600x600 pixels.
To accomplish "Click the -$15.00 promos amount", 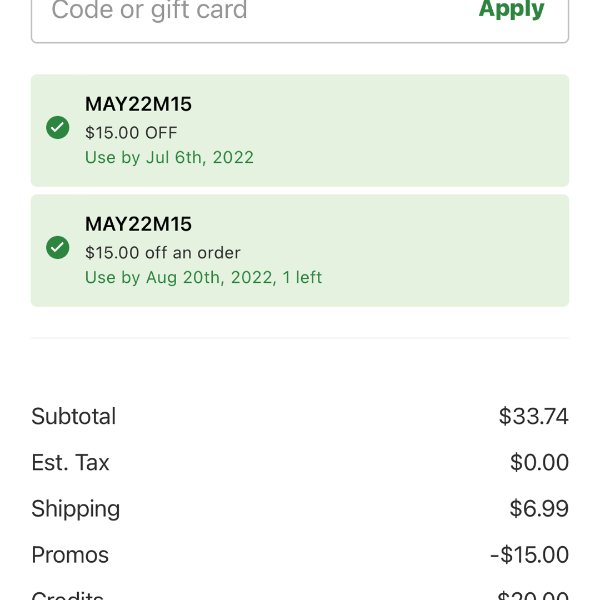I will click(x=529, y=555).
